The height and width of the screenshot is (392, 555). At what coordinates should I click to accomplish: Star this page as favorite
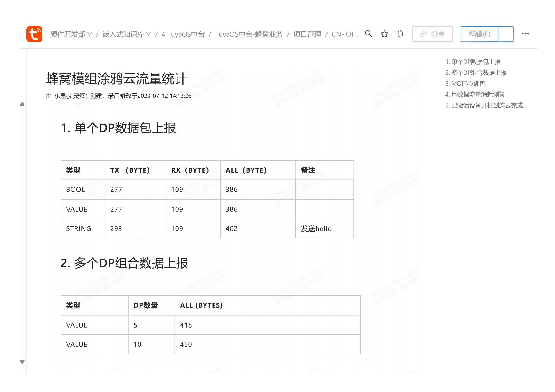(x=384, y=34)
